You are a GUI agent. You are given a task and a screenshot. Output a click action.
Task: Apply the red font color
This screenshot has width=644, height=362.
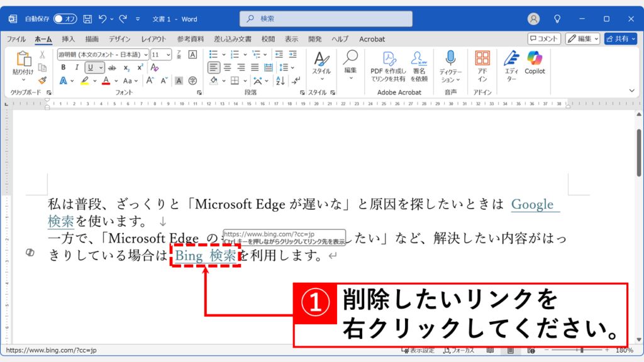106,80
